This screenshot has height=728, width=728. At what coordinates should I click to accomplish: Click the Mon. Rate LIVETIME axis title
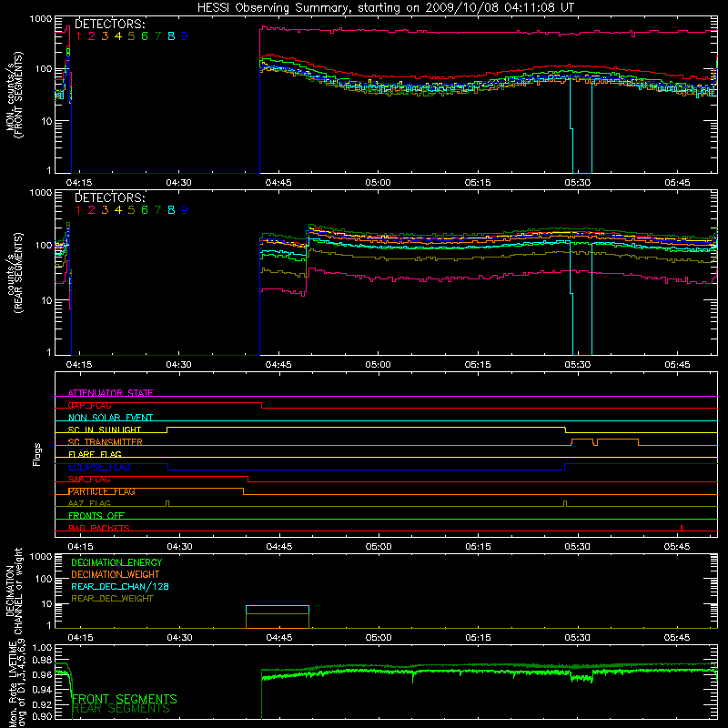16,684
